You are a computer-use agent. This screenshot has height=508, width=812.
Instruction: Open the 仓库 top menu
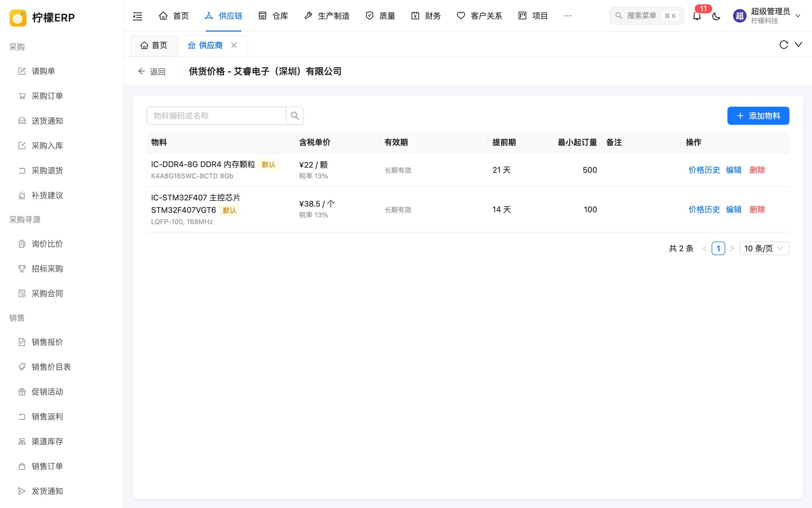point(273,16)
